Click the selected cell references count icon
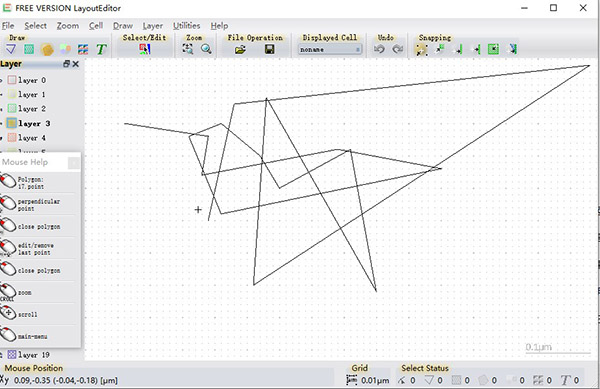The width and height of the screenshot is (600, 389). point(538,380)
